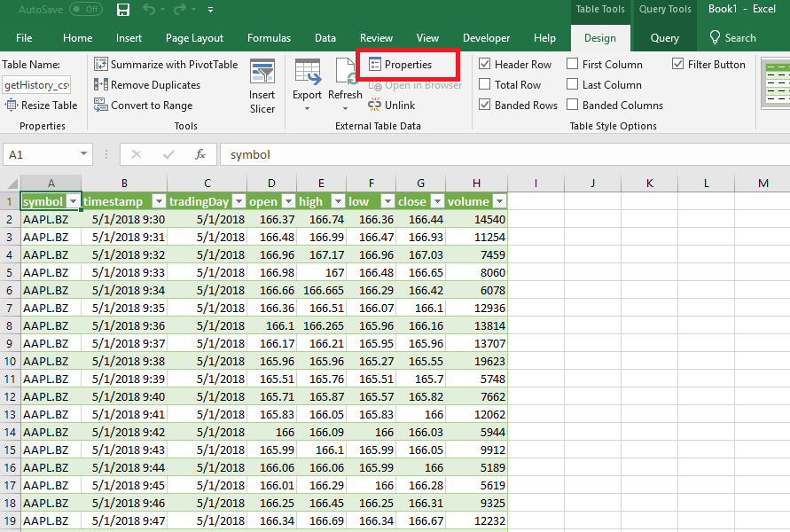Click Resize Table

[x=42, y=106]
